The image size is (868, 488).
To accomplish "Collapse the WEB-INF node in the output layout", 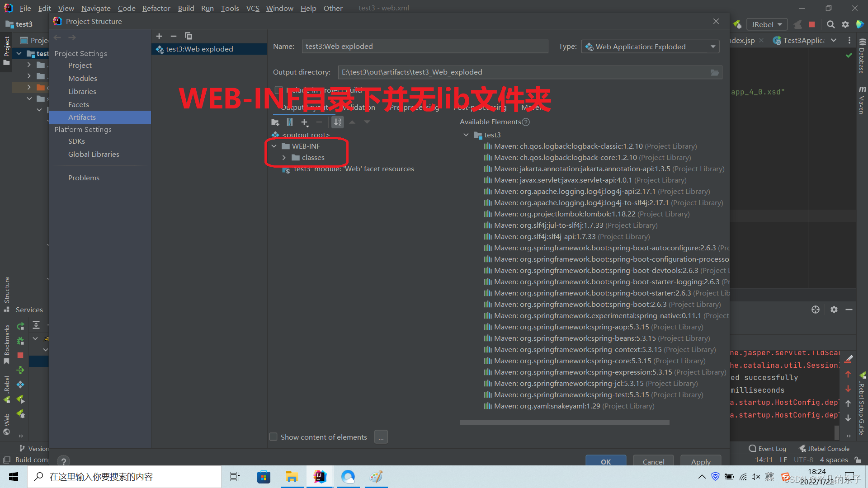I will 274,146.
